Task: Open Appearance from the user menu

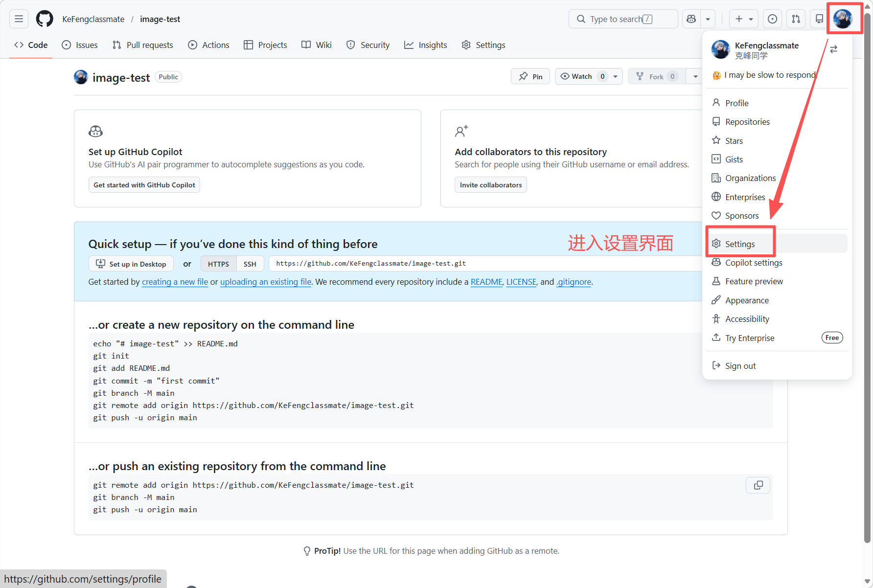Action: (x=777, y=300)
